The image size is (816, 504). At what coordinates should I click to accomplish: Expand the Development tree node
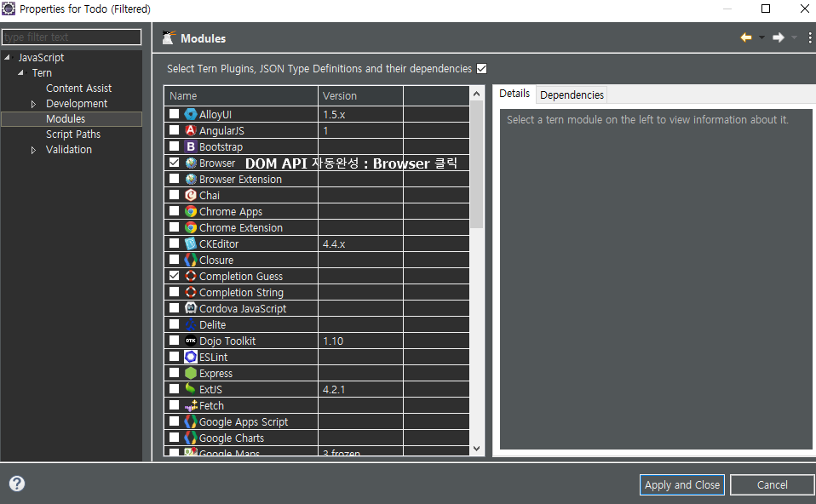(33, 104)
